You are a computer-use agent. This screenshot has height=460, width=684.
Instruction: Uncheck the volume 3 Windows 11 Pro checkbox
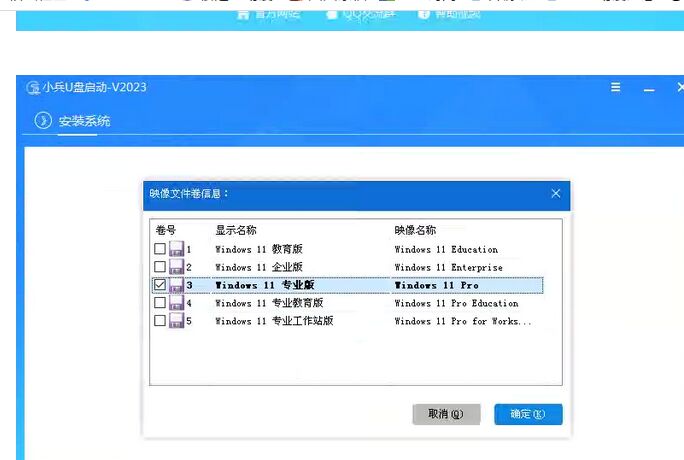[x=160, y=285]
